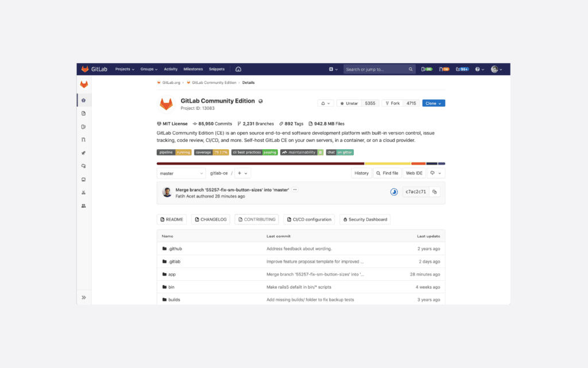Image resolution: width=588 pixels, height=368 pixels.
Task: Expand the sidebar with the double-chevron icon
Action: [x=84, y=297]
